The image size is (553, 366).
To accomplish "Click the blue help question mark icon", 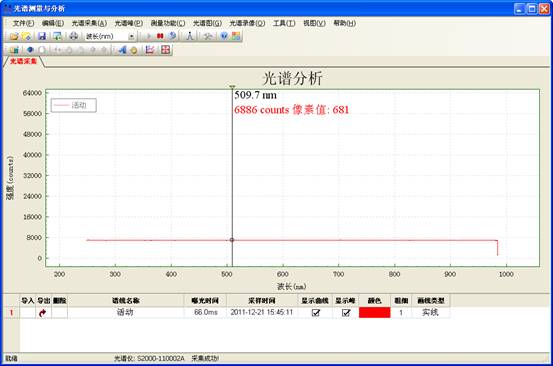I will [x=224, y=36].
